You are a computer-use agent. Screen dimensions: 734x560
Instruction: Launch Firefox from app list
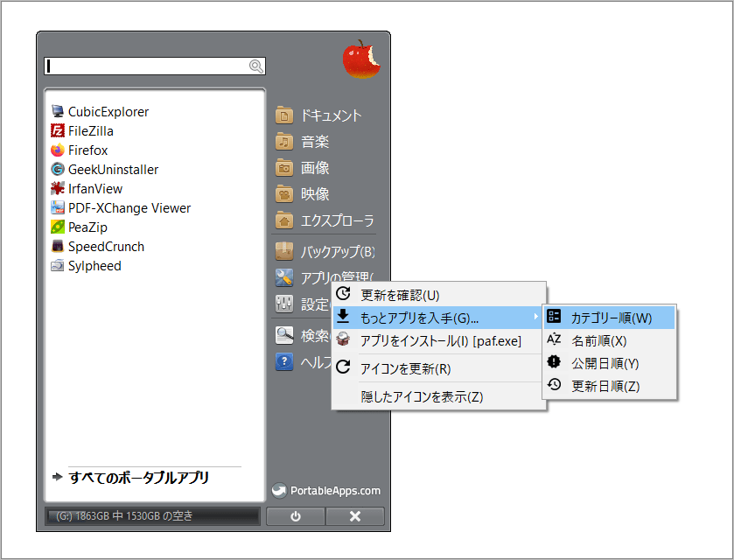click(x=88, y=150)
